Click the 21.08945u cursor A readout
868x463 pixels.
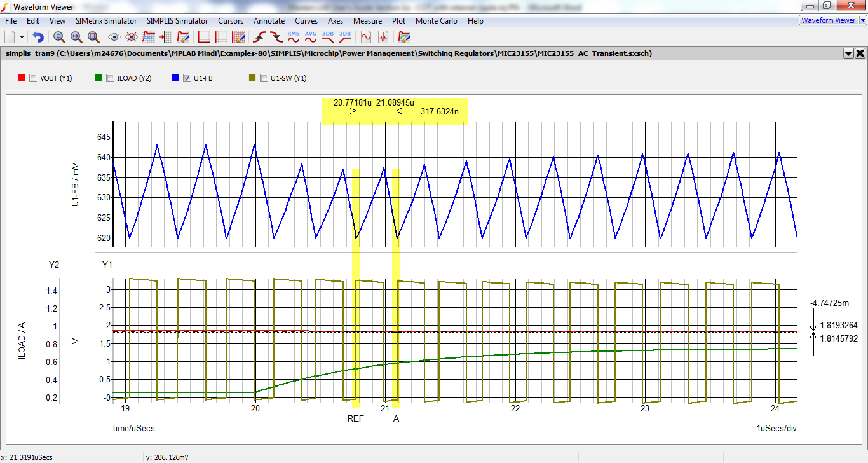(395, 102)
